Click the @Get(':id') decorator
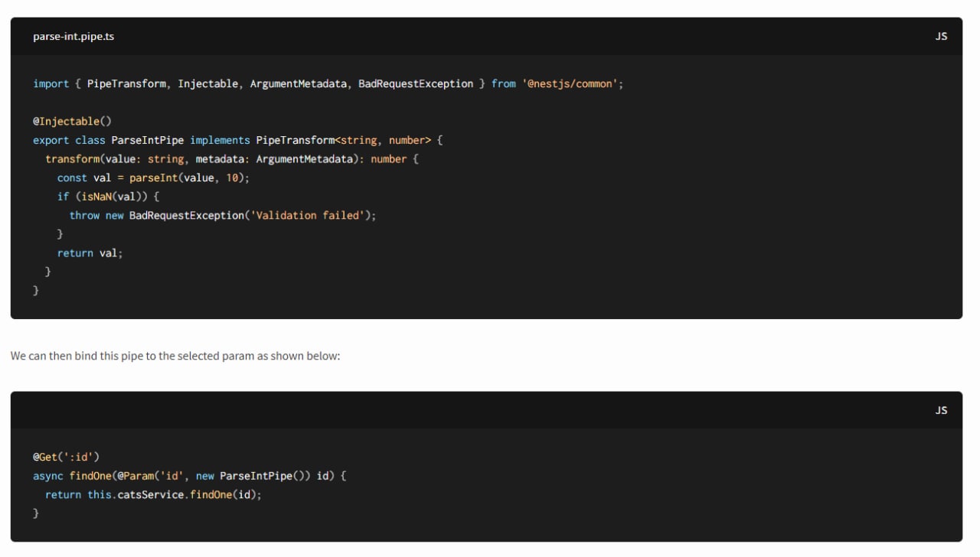This screenshot has width=980, height=557. click(66, 457)
